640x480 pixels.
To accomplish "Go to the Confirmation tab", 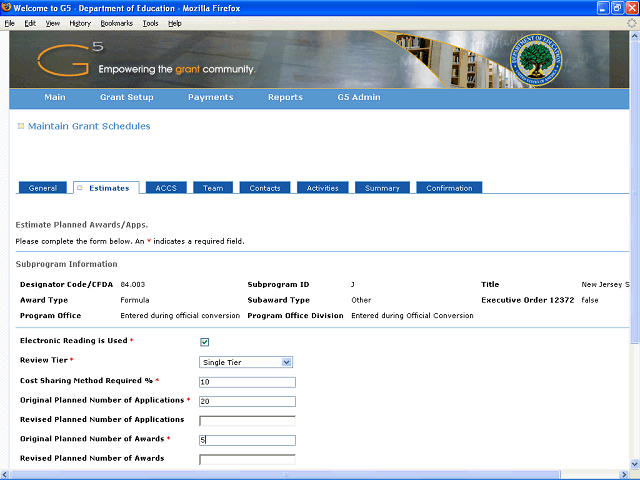I will coord(449,188).
